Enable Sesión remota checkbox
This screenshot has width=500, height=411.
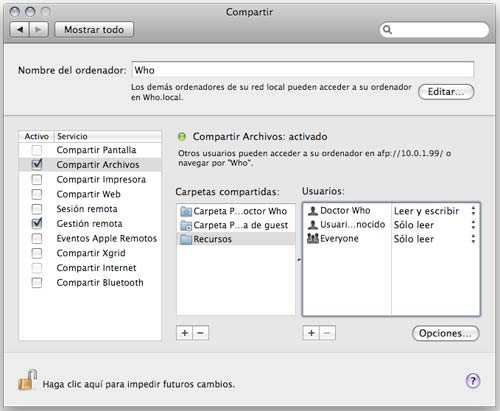(37, 209)
